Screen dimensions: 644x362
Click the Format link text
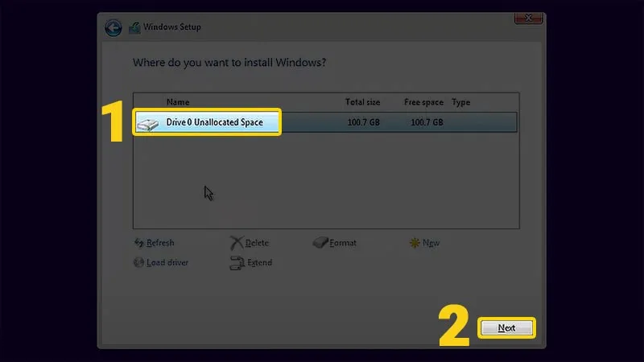[343, 243]
